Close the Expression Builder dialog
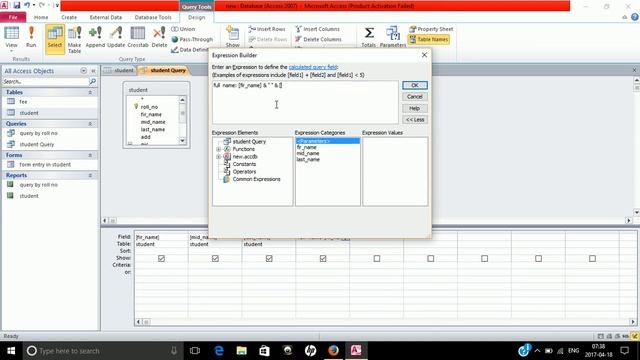The height and width of the screenshot is (360, 640). click(x=424, y=55)
